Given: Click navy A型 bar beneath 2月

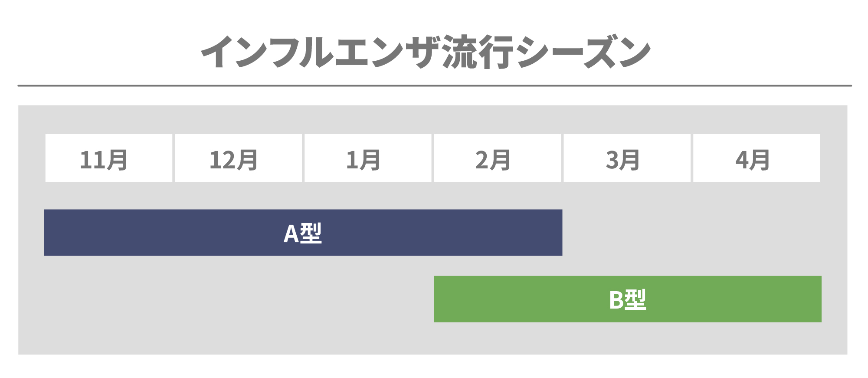Looking at the screenshot, I should [x=497, y=233].
